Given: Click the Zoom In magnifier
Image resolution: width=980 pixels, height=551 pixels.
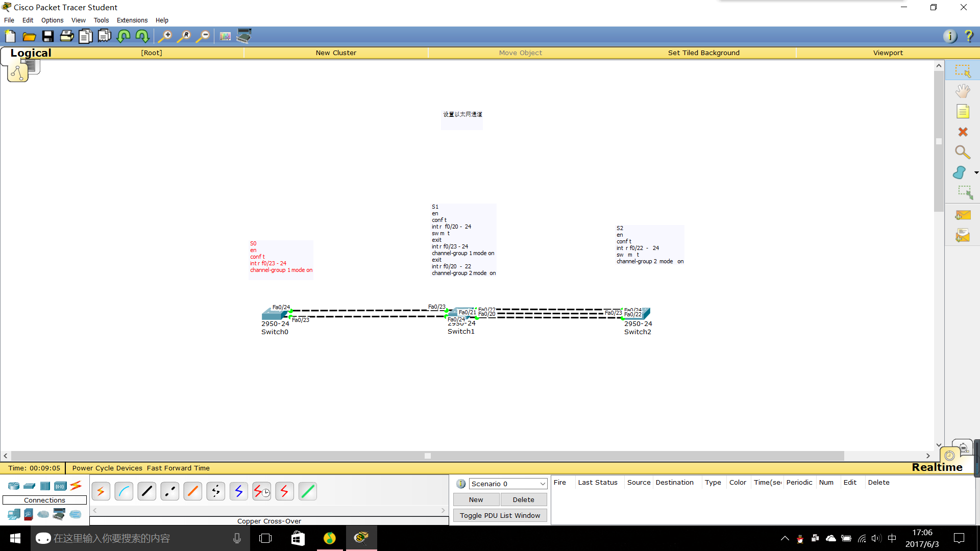Looking at the screenshot, I should [x=164, y=36].
